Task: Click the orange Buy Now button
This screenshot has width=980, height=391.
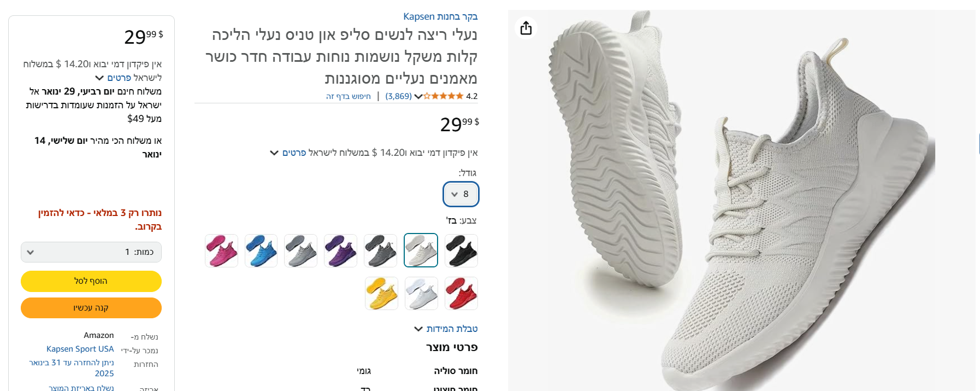Action: 91,308
